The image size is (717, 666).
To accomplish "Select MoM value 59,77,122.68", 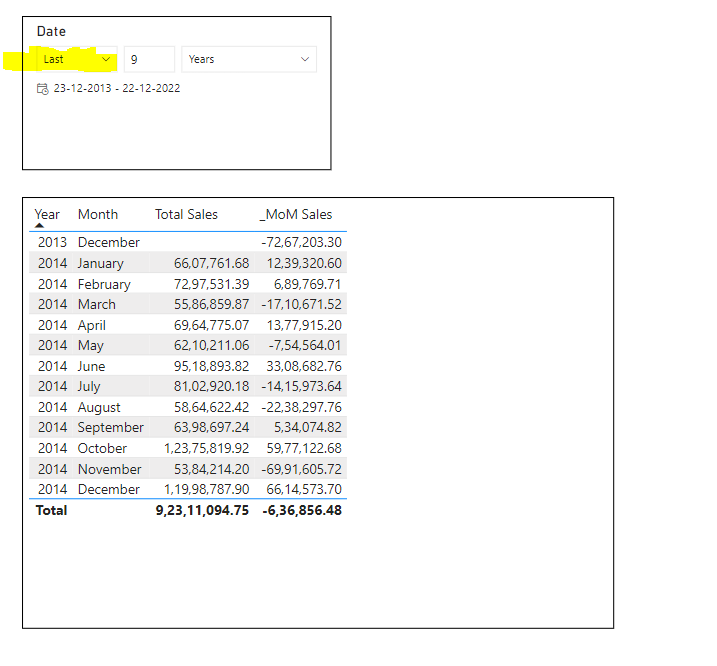I will point(304,449).
